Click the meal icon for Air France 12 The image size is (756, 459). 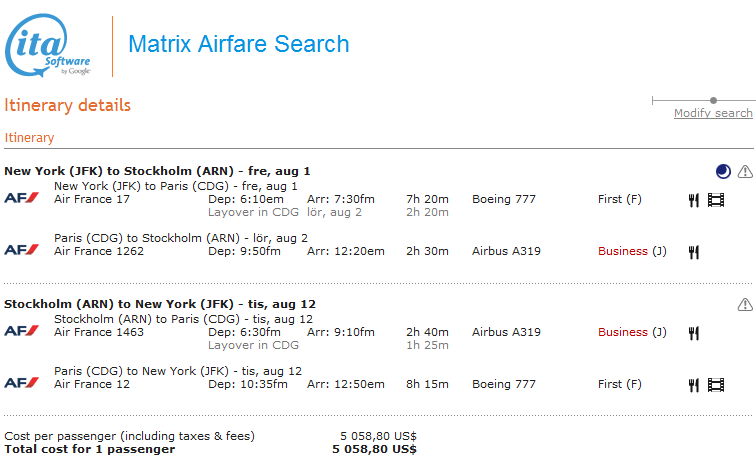coord(693,385)
